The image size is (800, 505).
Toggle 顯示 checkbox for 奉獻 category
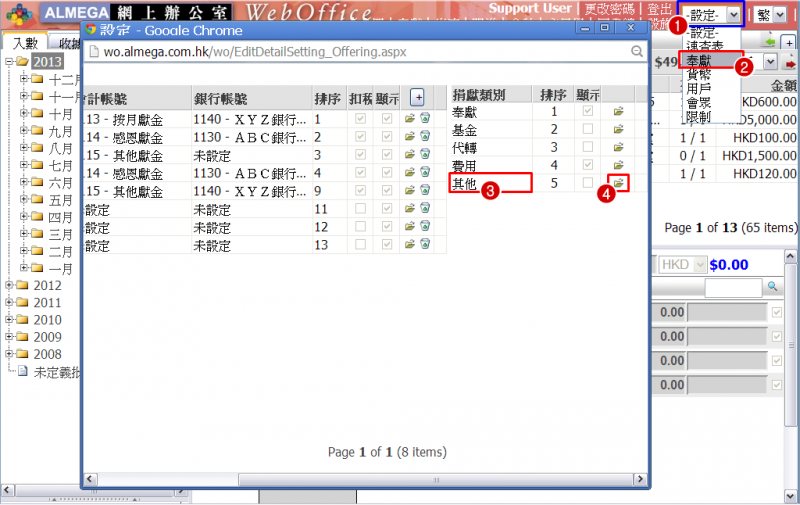(588, 111)
